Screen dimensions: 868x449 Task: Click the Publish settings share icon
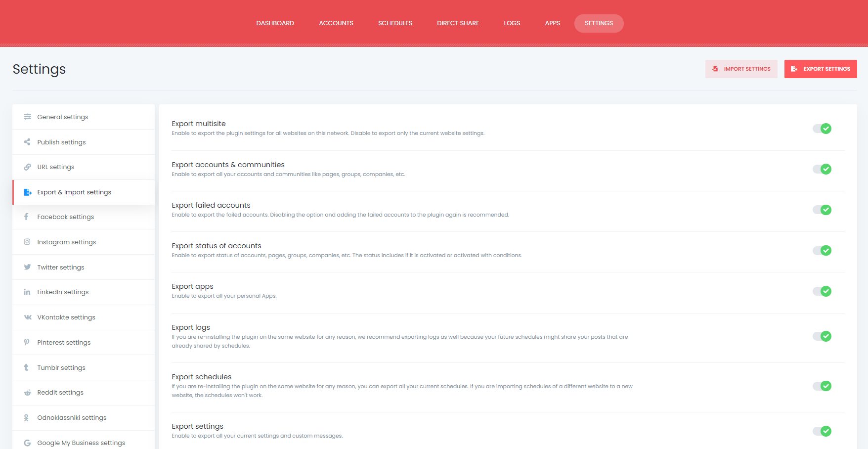point(27,142)
